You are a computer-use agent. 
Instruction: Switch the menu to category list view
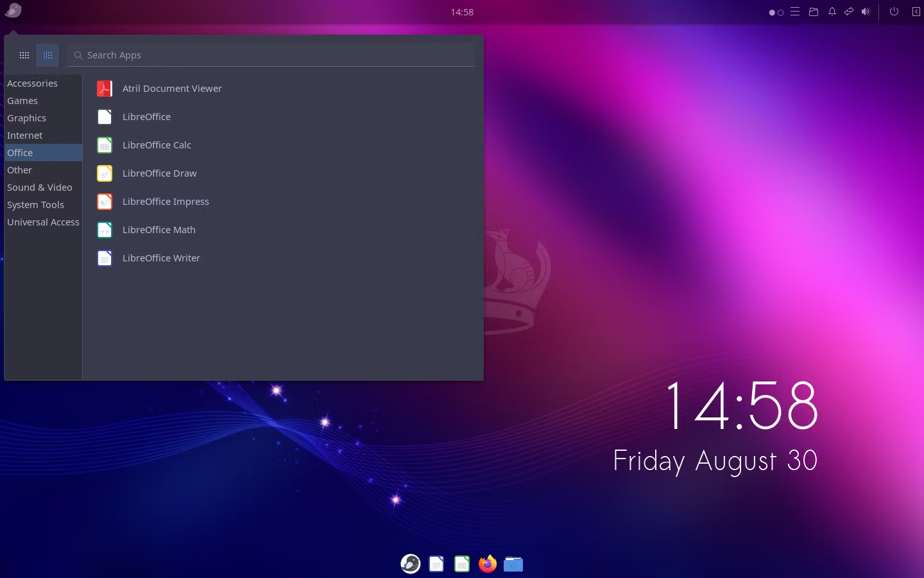click(x=47, y=55)
